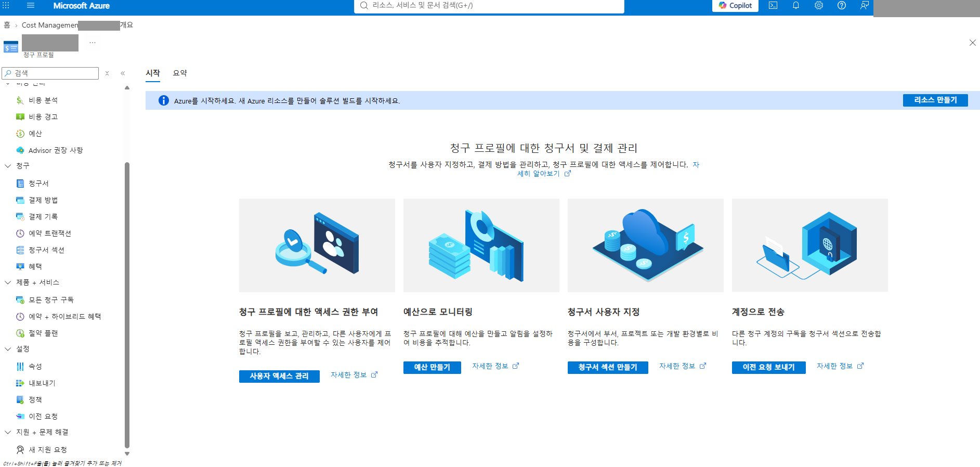Open portal settings gear
This screenshot has width=980, height=467.
tap(819, 6)
